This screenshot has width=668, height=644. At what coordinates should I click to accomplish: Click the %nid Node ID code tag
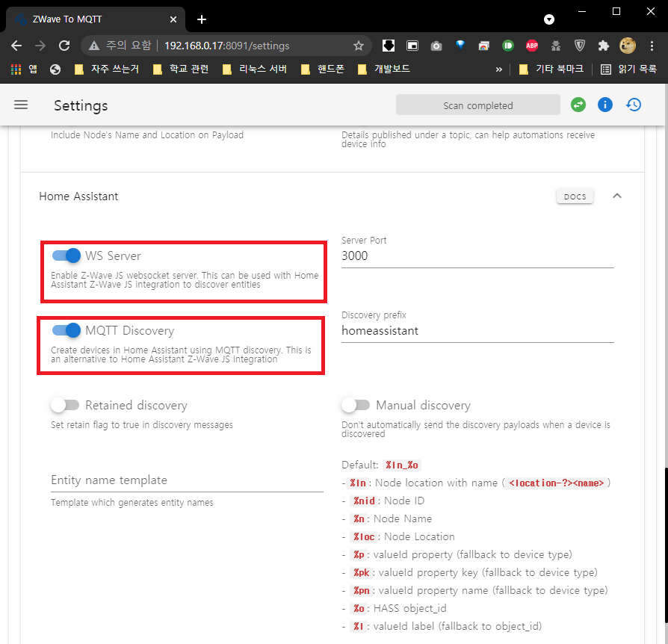click(x=364, y=501)
